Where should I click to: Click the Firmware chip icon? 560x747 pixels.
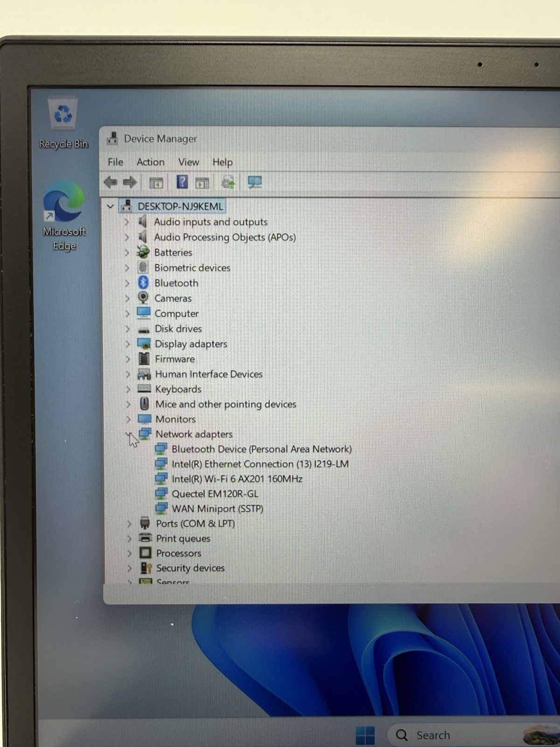pyautogui.click(x=144, y=359)
